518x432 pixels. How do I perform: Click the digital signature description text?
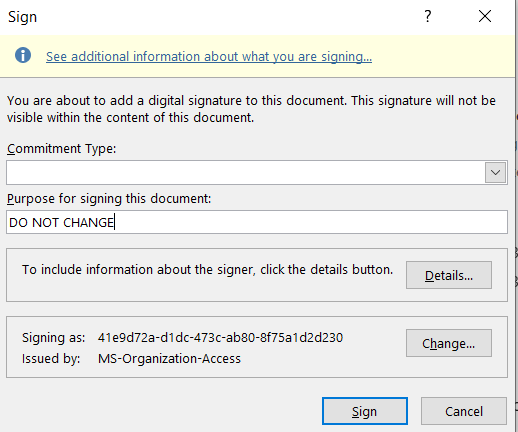(251, 109)
